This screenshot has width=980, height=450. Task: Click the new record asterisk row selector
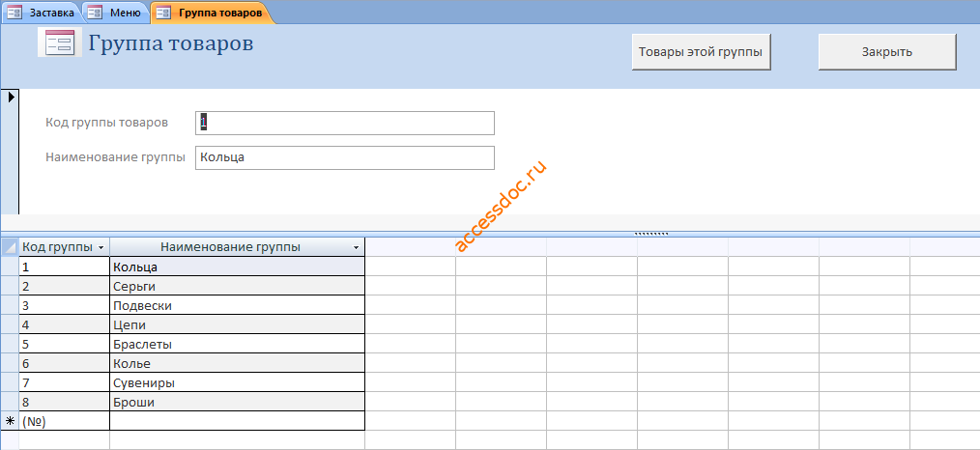(x=10, y=421)
